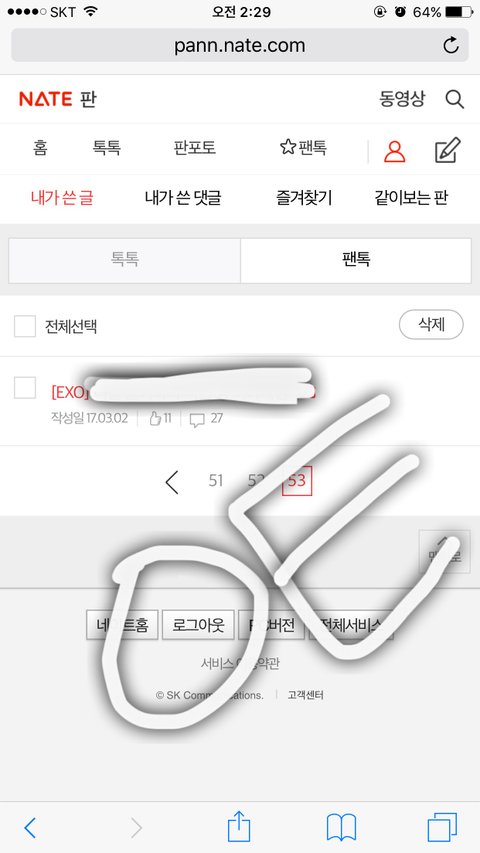Show Safari open tabs icon
This screenshot has height=853, width=480.
(442, 827)
